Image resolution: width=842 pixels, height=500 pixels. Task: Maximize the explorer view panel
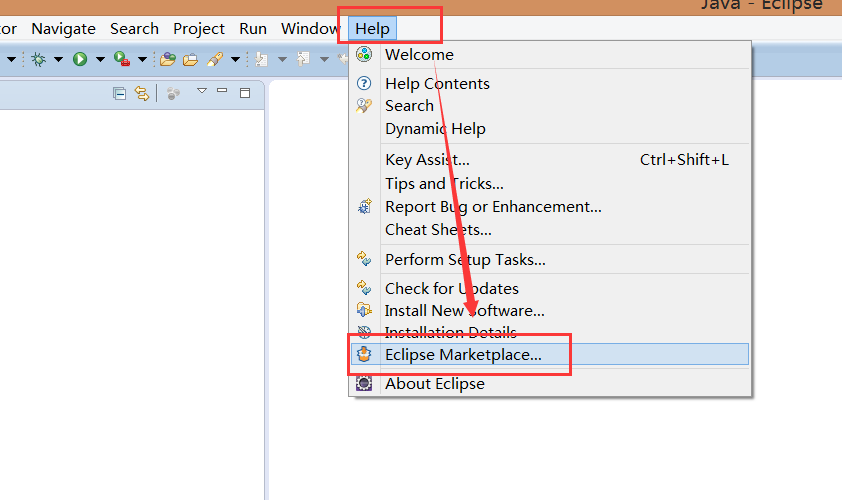pyautogui.click(x=245, y=93)
